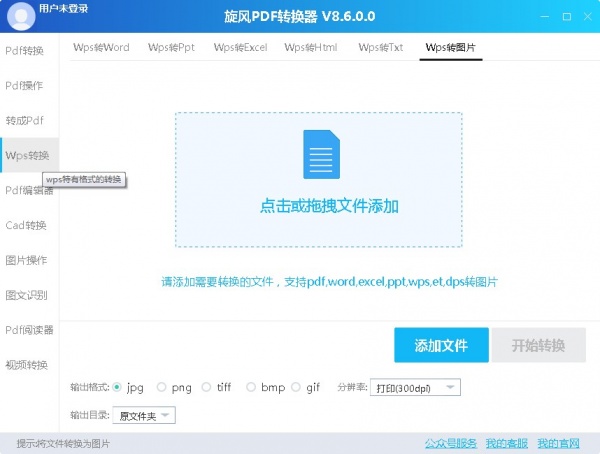
Task: Click the user avatar icon
Action: (x=20, y=16)
